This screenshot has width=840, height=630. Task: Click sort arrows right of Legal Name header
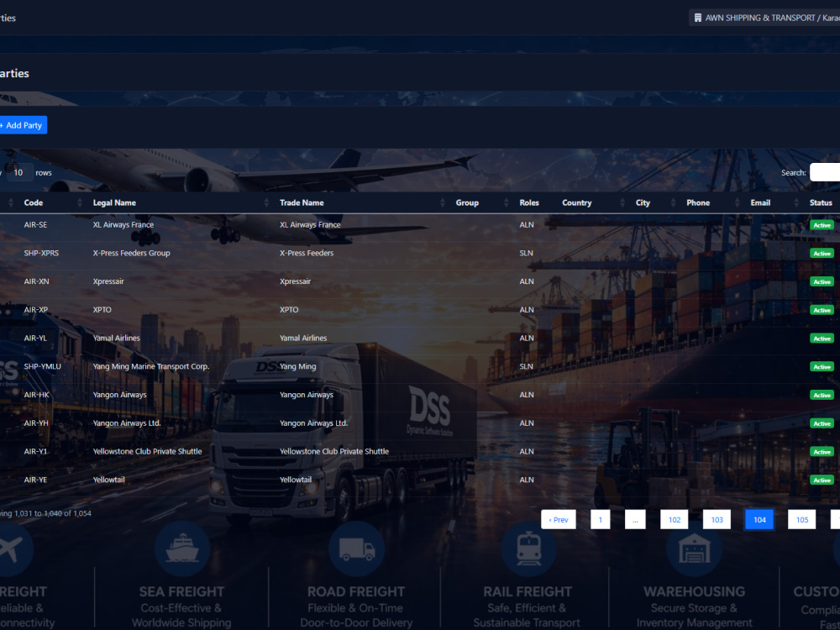point(267,202)
